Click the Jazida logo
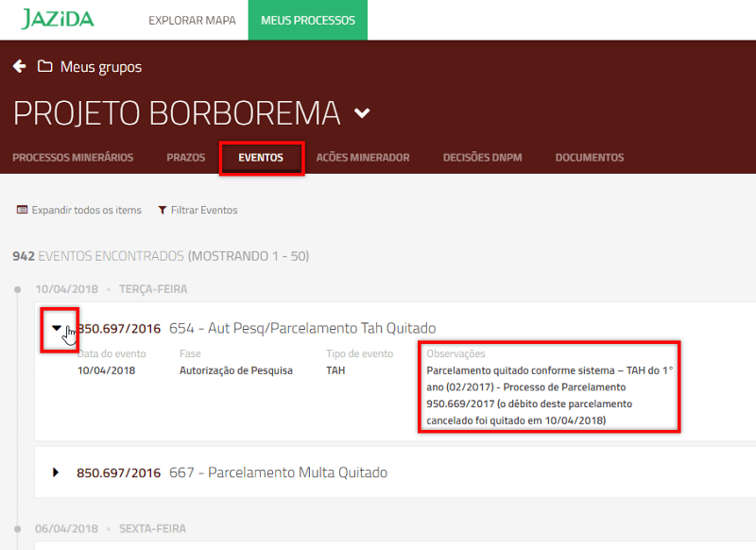Viewport: 756px width, 550px height. click(x=58, y=20)
